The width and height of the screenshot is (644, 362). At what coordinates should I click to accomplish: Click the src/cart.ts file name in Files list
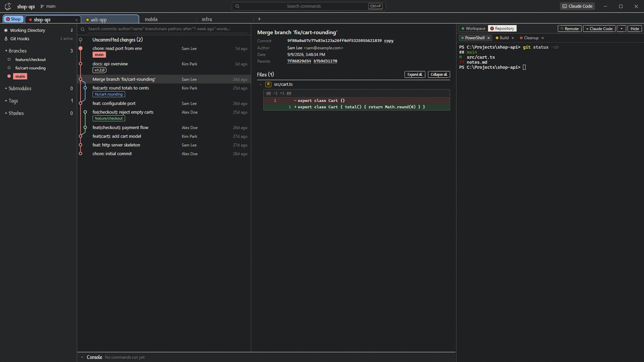pyautogui.click(x=283, y=85)
